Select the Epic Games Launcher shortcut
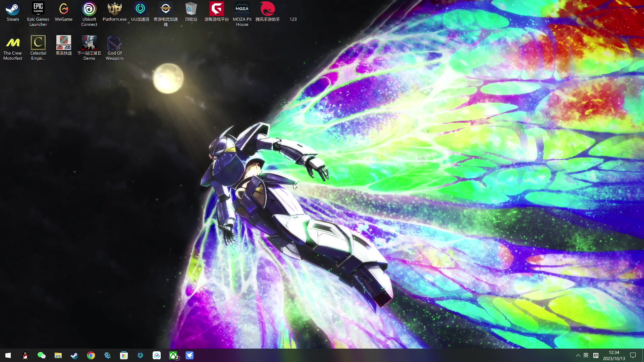644x362 pixels. 38,14
